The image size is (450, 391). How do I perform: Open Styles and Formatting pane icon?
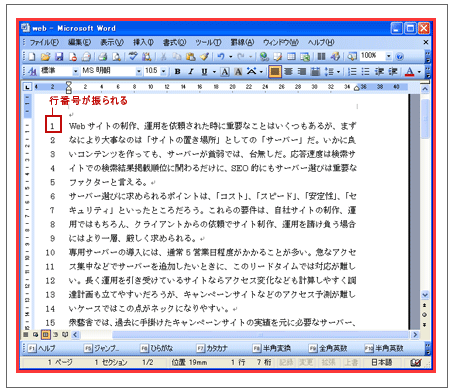[x=33, y=71]
